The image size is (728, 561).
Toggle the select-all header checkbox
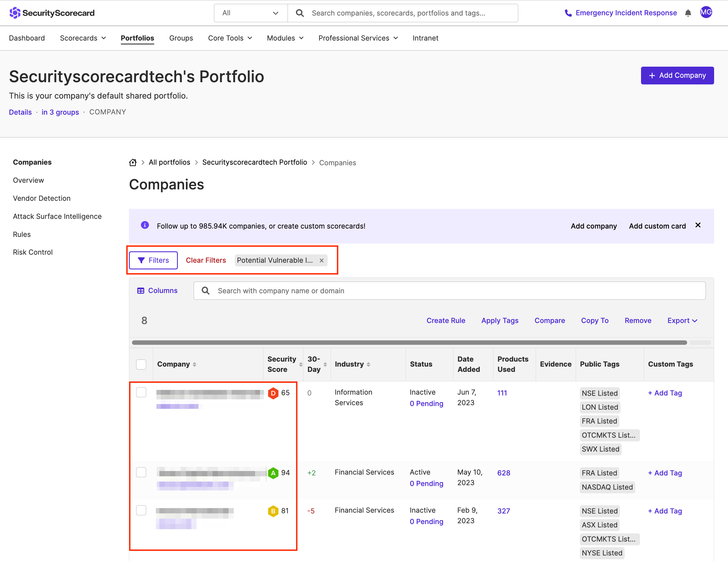141,364
